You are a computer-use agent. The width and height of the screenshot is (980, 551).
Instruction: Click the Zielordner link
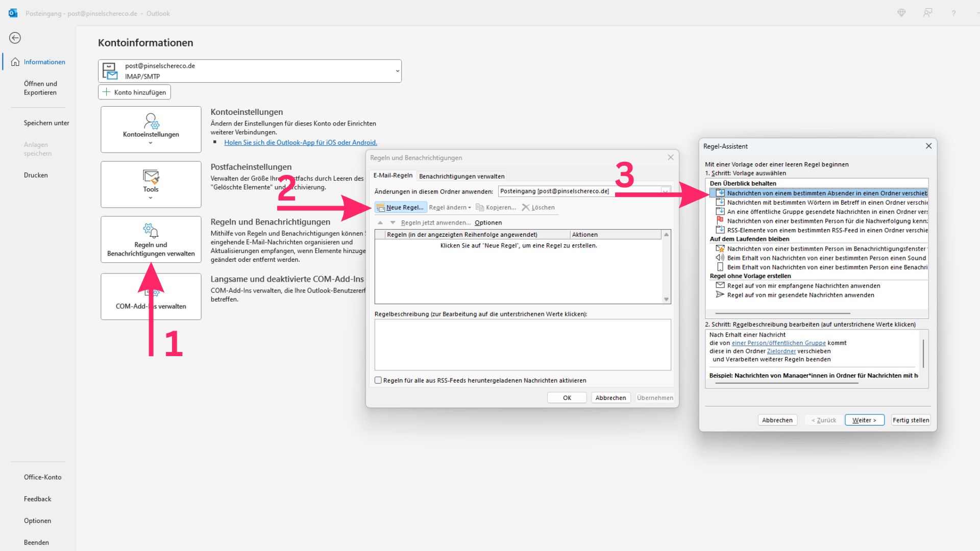coord(781,351)
